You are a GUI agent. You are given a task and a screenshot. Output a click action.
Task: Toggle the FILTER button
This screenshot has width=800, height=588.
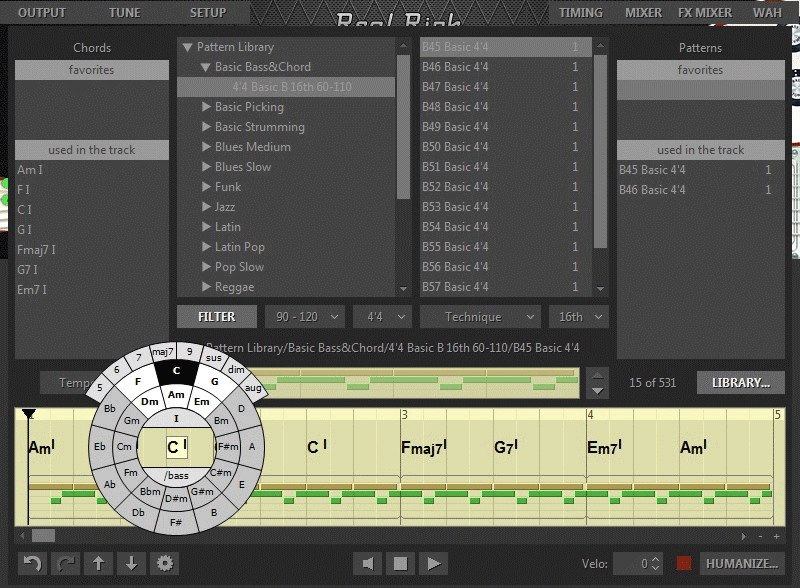(217, 317)
